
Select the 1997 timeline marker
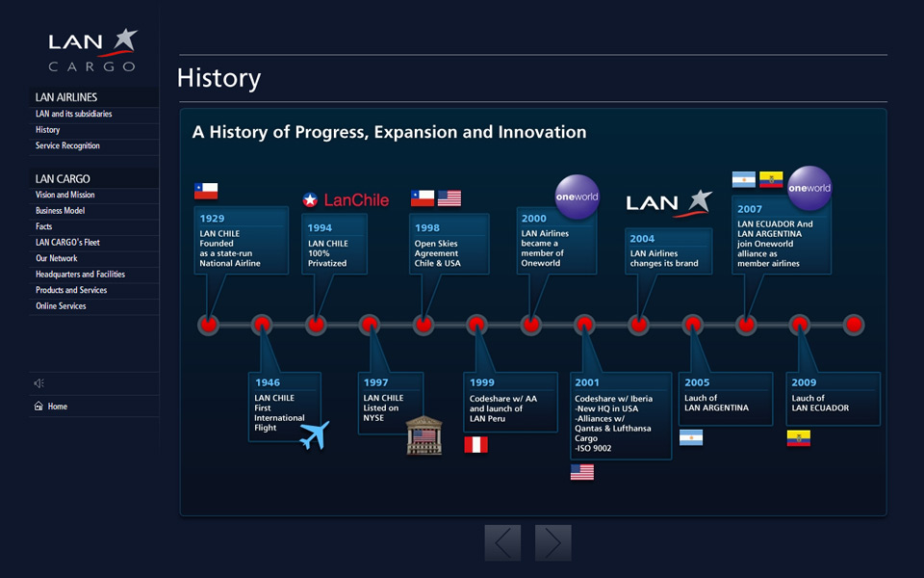(370, 325)
